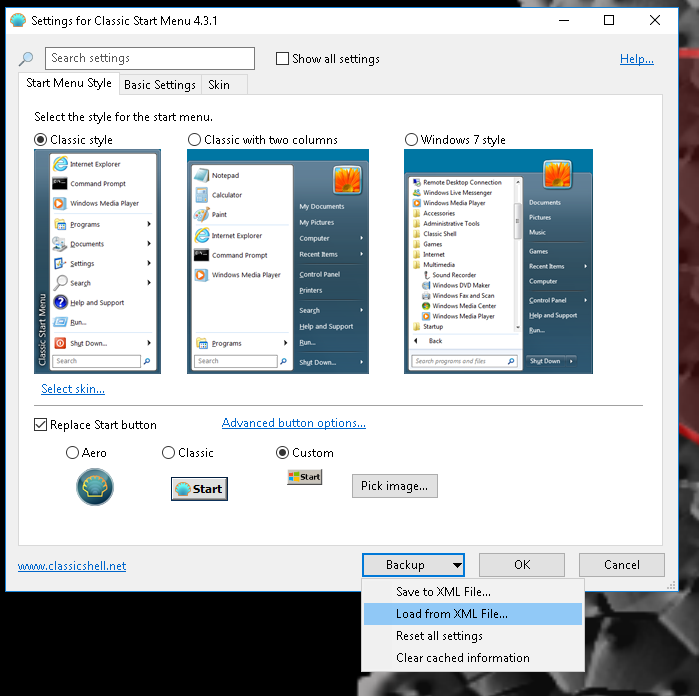Select the Aero button option

coord(72,453)
